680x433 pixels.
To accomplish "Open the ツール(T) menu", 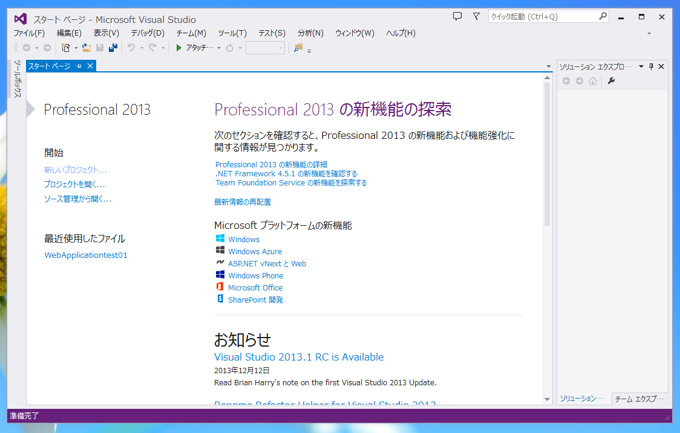I will (232, 33).
